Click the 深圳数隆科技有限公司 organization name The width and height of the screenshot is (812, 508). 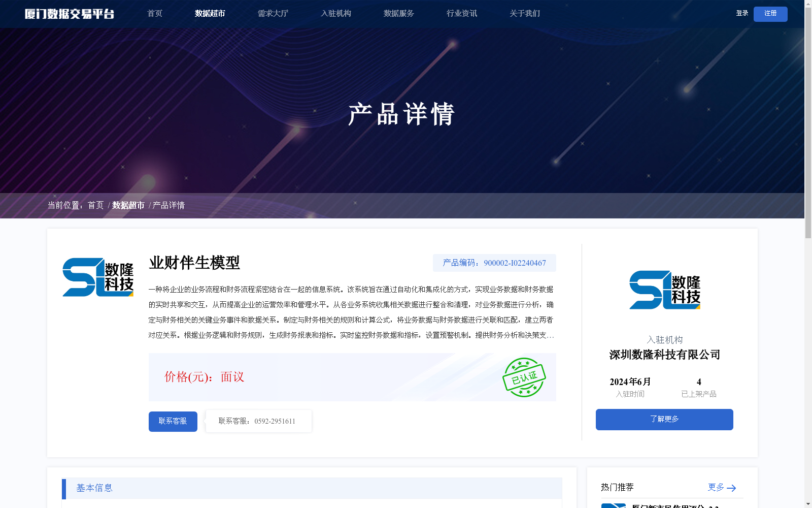point(665,355)
